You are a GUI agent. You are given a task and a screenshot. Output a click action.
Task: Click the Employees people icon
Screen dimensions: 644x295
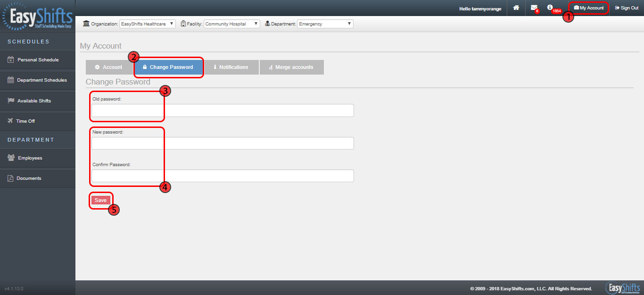[11, 158]
